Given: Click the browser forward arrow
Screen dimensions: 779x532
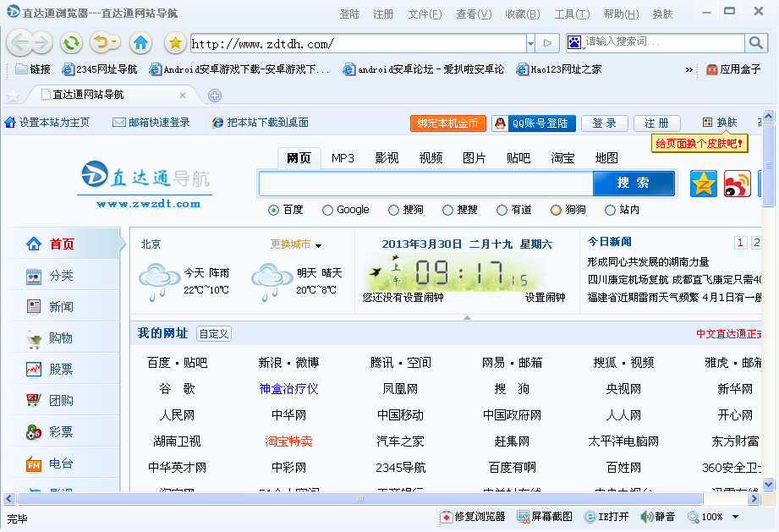Looking at the screenshot, I should [x=41, y=43].
